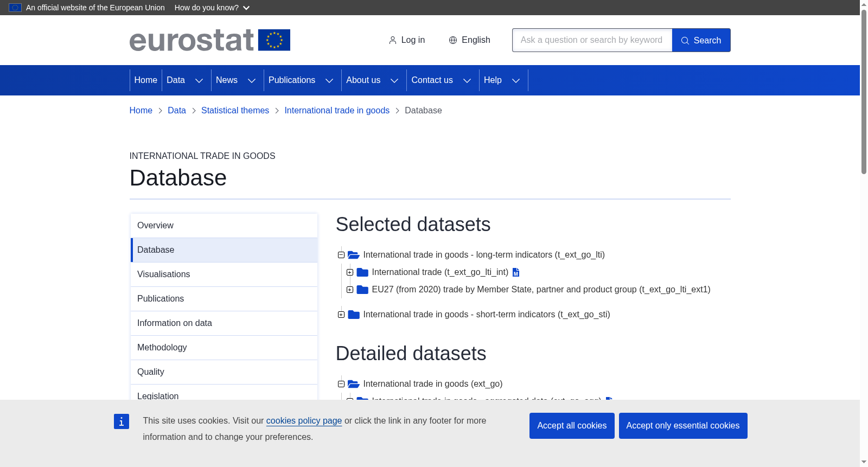Open Information on data in side menu

224,323
